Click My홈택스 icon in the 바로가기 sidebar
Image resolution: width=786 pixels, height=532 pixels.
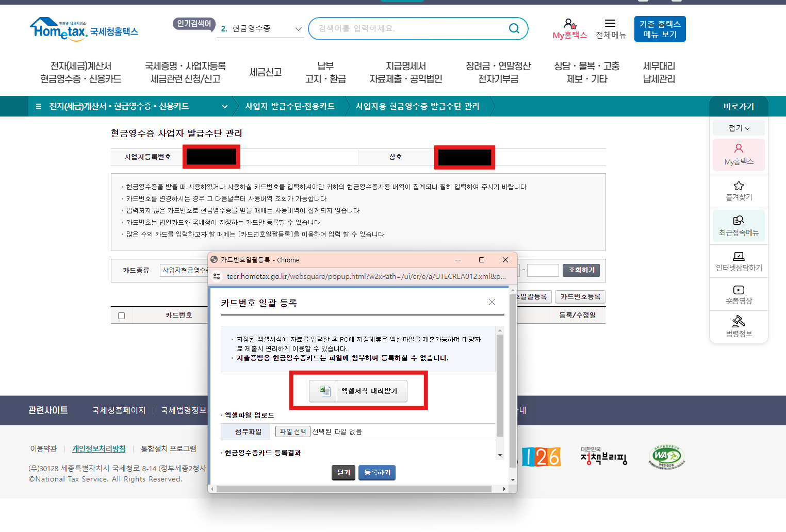pos(739,155)
